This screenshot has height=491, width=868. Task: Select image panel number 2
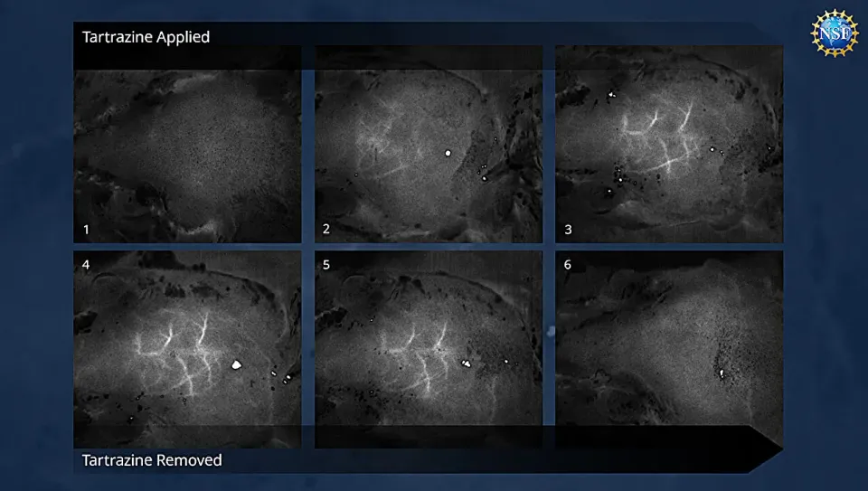[x=429, y=144]
